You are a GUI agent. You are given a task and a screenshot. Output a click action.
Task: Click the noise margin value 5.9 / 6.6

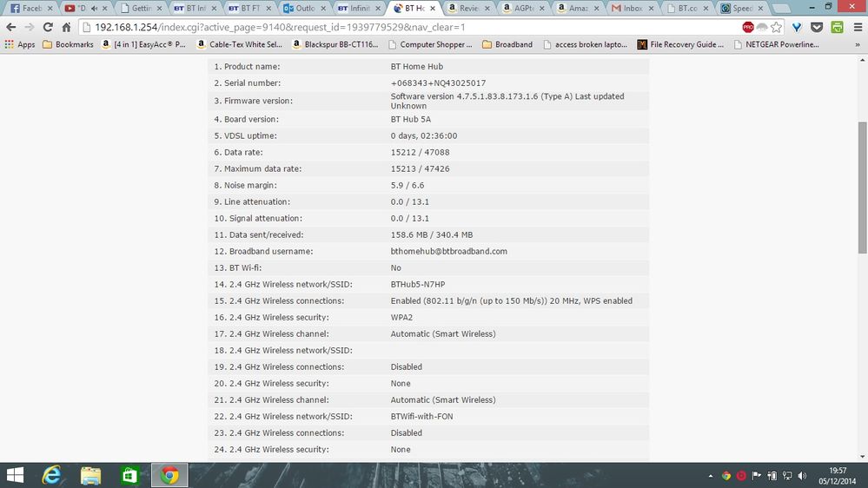tap(407, 185)
